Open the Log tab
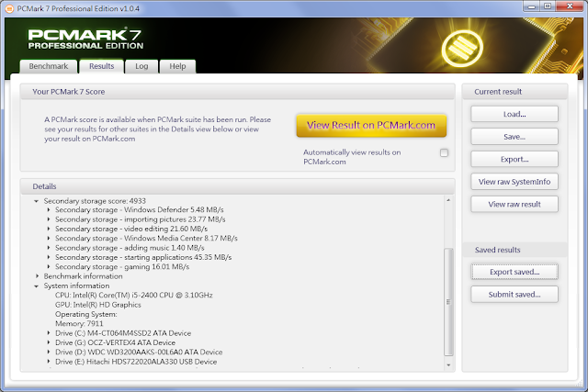The width and height of the screenshot is (588, 392). coord(141,66)
